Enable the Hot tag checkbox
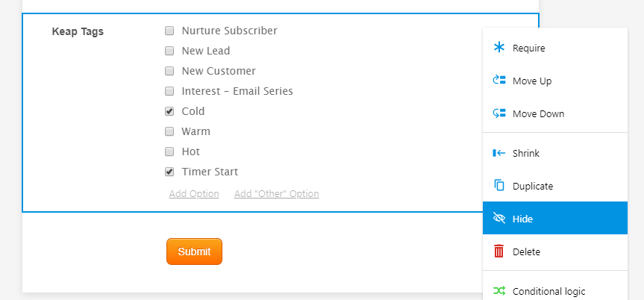644x300 pixels. point(169,151)
